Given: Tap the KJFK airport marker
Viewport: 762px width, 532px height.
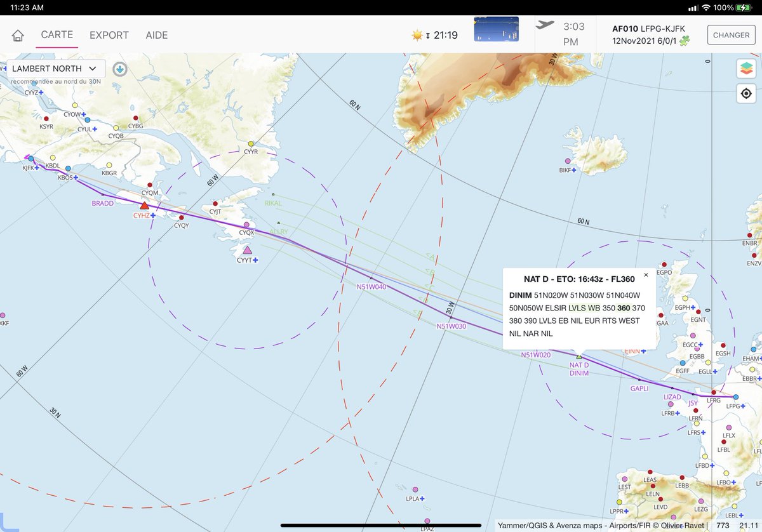Looking at the screenshot, I should (31, 159).
